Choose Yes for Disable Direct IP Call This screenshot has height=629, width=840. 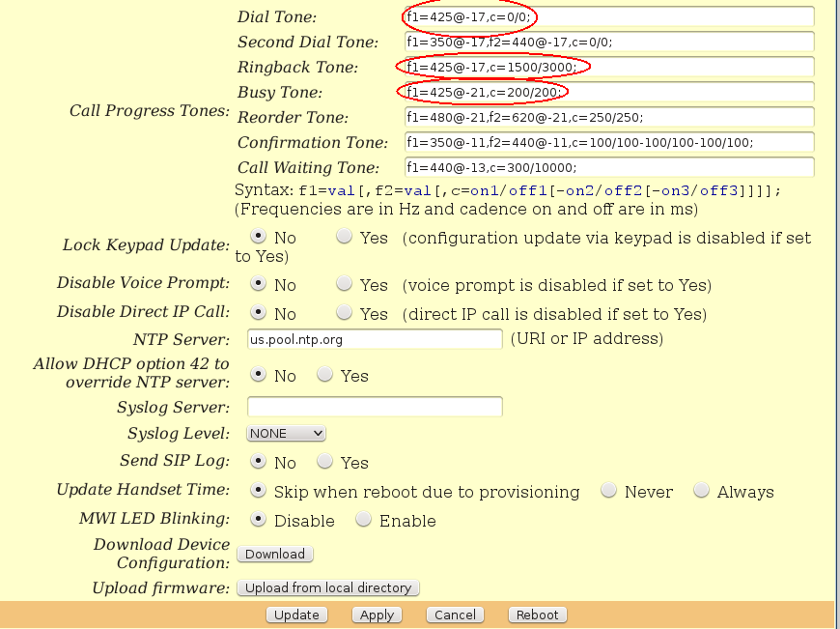tap(345, 313)
